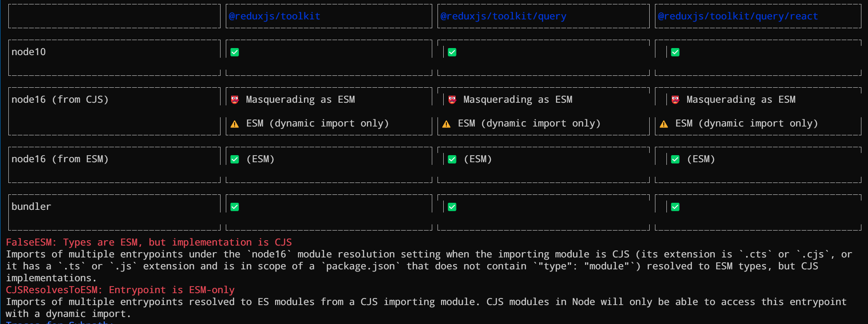Click green check in node10 row under query/react
The height and width of the screenshot is (324, 868).
coord(675,52)
